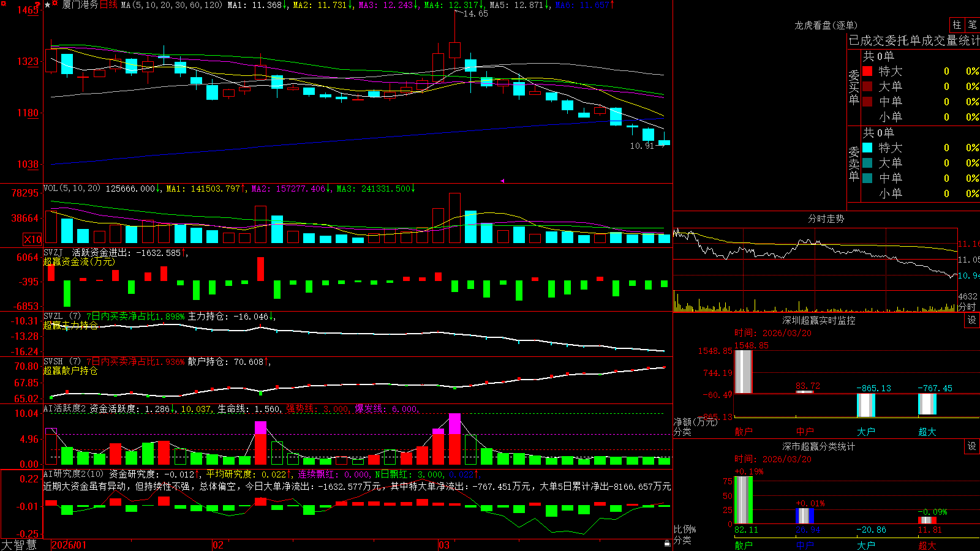
Task: Click the 超赢资金流(万元) label
Action: (79, 261)
